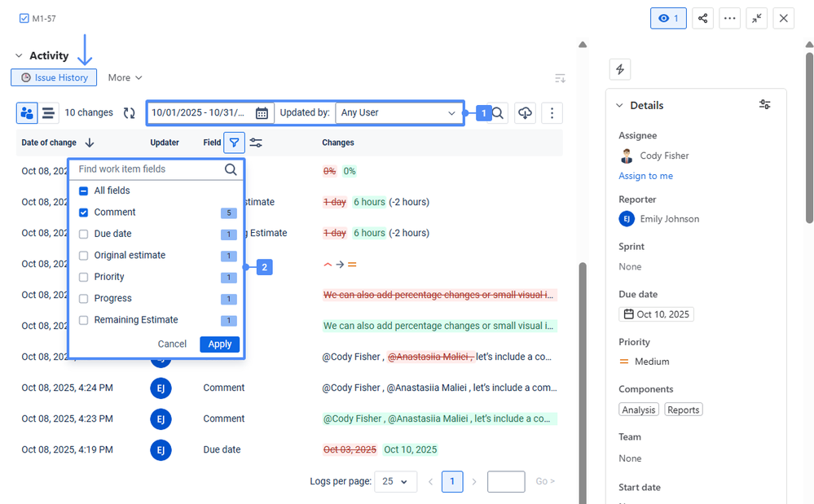The height and width of the screenshot is (504, 814).
Task: Switch to the flat list view icon
Action: tap(48, 112)
